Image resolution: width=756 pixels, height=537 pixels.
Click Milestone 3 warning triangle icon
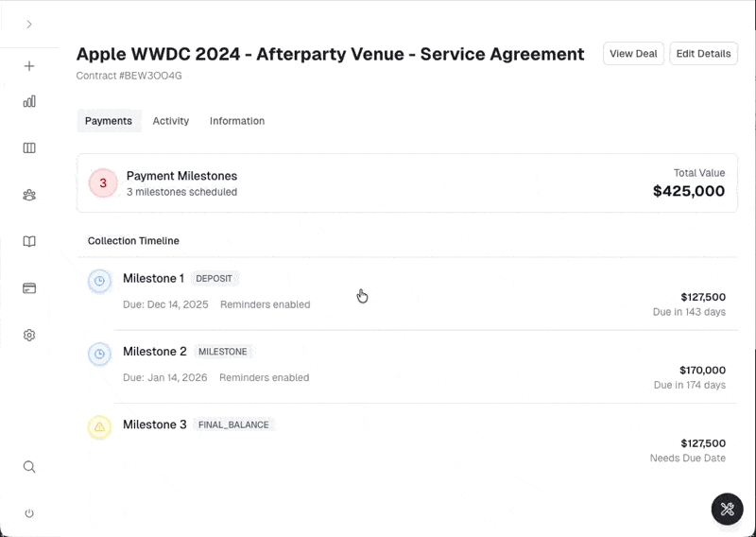(x=99, y=427)
